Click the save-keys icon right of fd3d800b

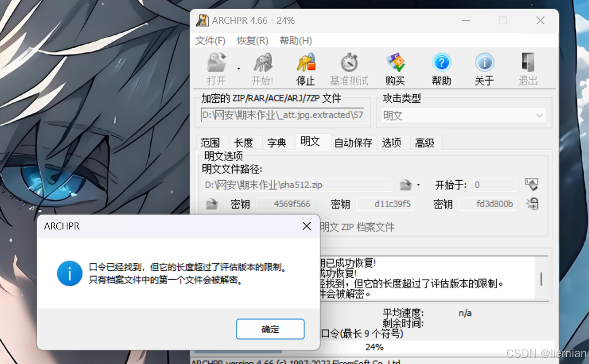(x=532, y=204)
